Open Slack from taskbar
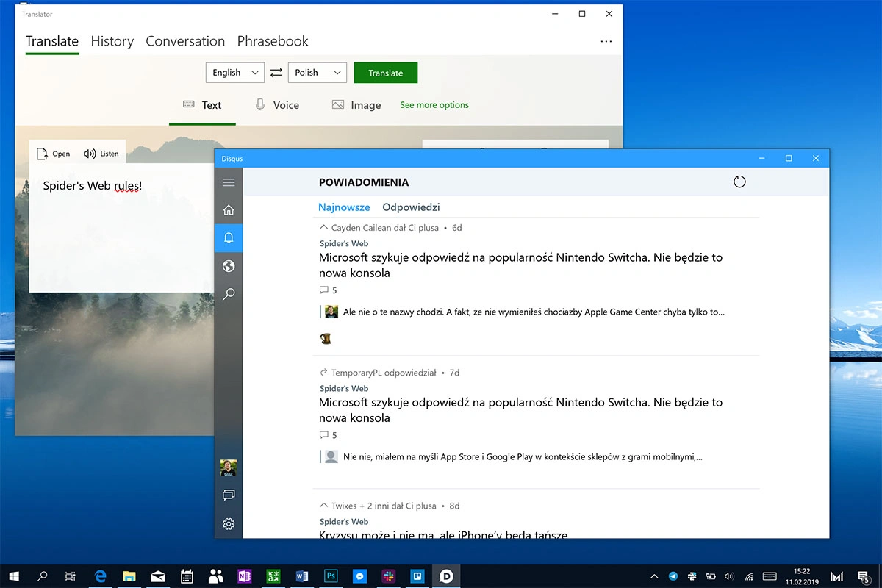Viewport: 882px width, 588px height. pyautogui.click(x=388, y=576)
